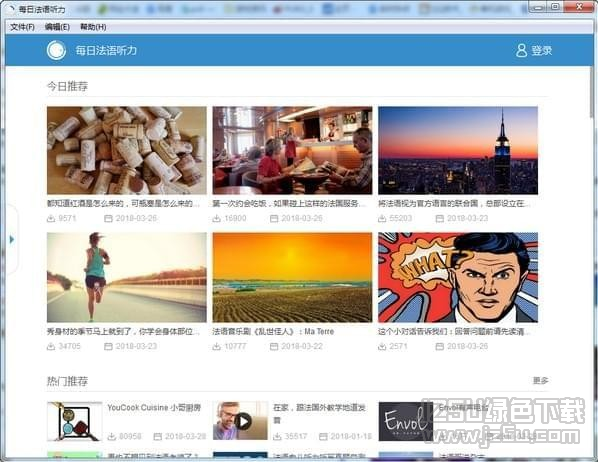Viewport: 598px width, 462px height.
Task: Open the French restaurant dining thumbnail
Action: point(292,150)
